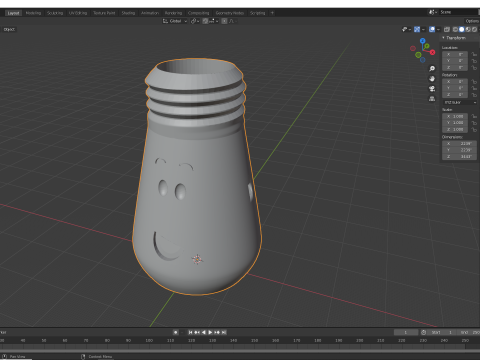Image resolution: width=480 pixels, height=360 pixels.
Task: Lock the Rotation X value
Action: [x=474, y=82]
